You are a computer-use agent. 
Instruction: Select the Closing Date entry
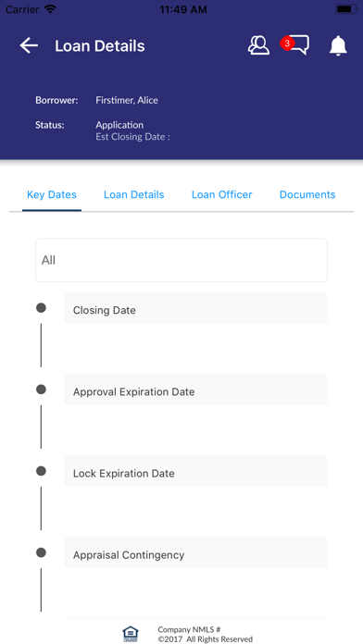195,307
